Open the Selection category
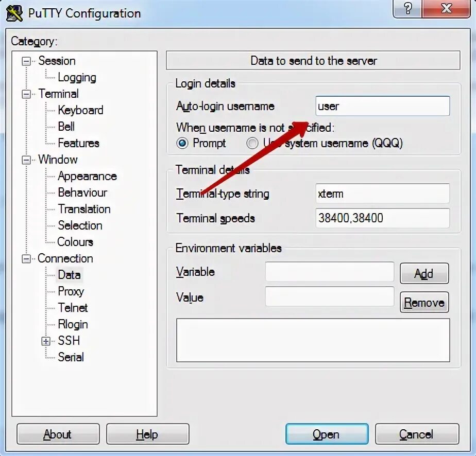Screen dimensions: 476x456 point(80,225)
